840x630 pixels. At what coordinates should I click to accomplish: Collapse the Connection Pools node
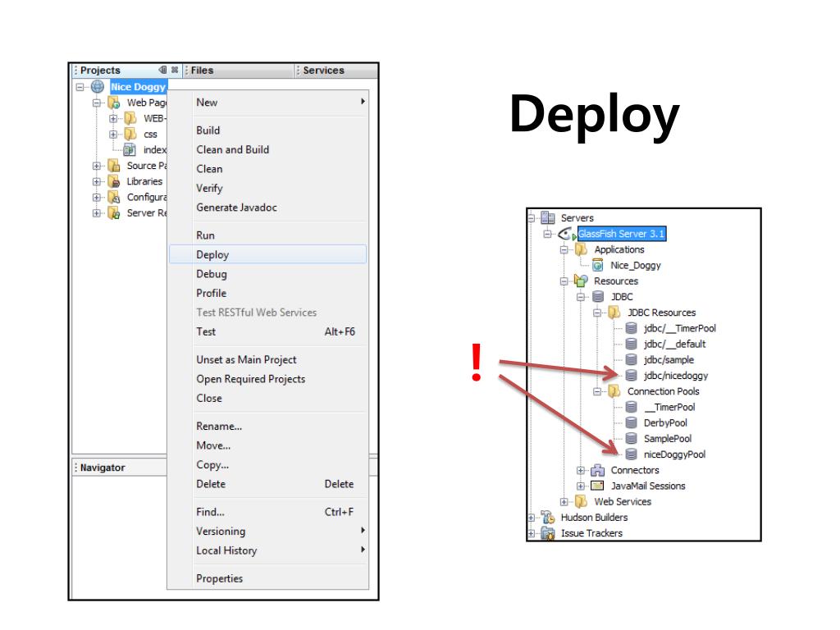click(597, 391)
